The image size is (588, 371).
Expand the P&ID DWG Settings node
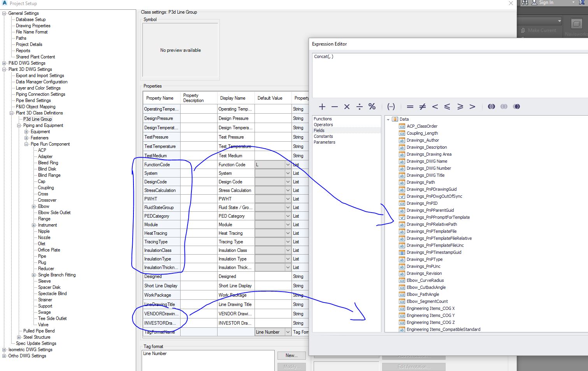coord(4,63)
